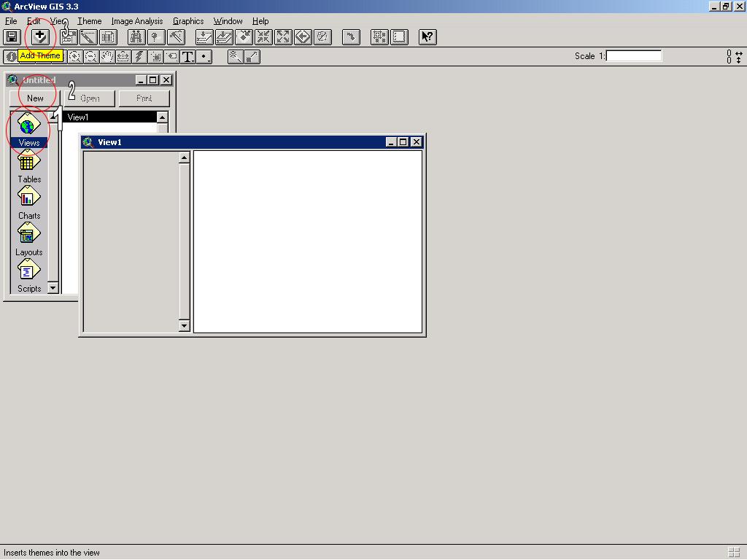The width and height of the screenshot is (747, 560).
Task: Click the context Help arrow-question icon
Action: (x=427, y=36)
